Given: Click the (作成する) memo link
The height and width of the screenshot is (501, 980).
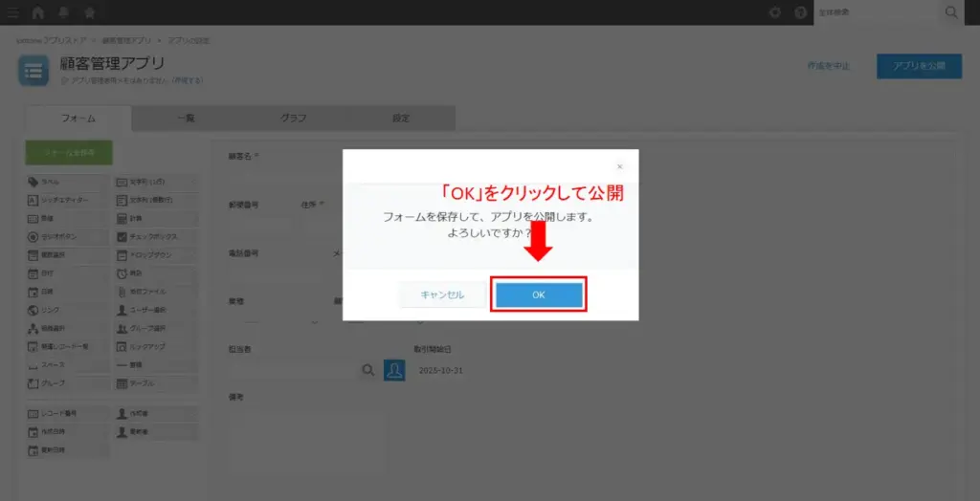Looking at the screenshot, I should click(188, 80).
